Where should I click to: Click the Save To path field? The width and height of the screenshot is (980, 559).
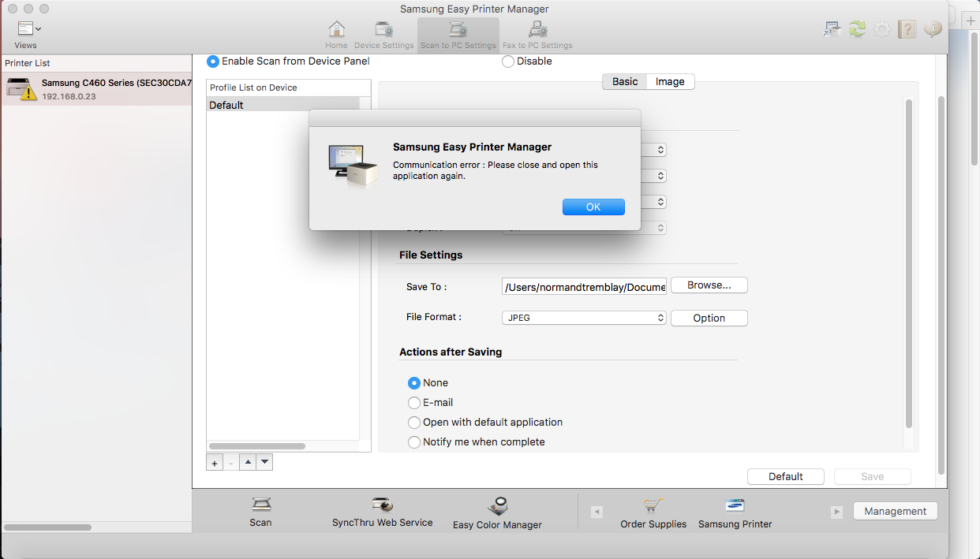coord(585,287)
